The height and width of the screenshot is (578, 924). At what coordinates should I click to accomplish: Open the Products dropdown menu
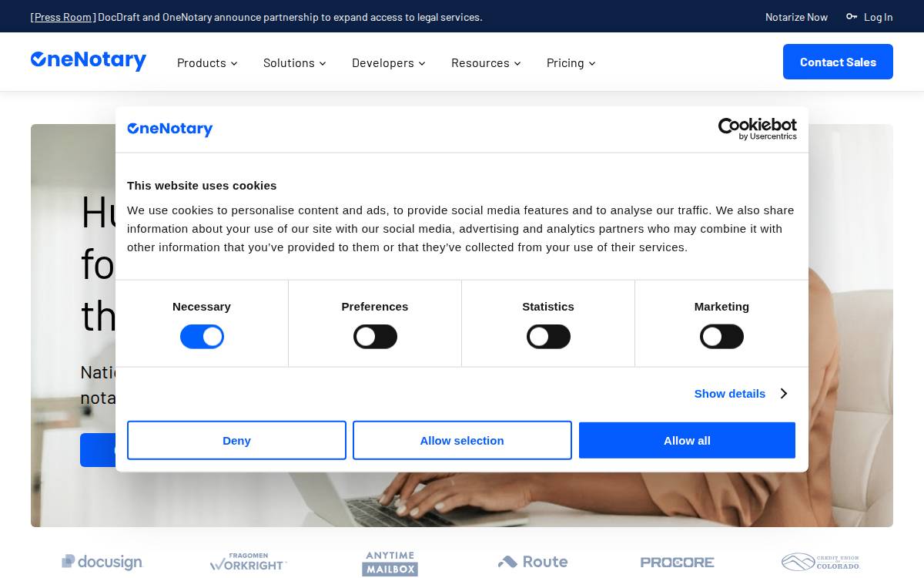pyautogui.click(x=207, y=62)
